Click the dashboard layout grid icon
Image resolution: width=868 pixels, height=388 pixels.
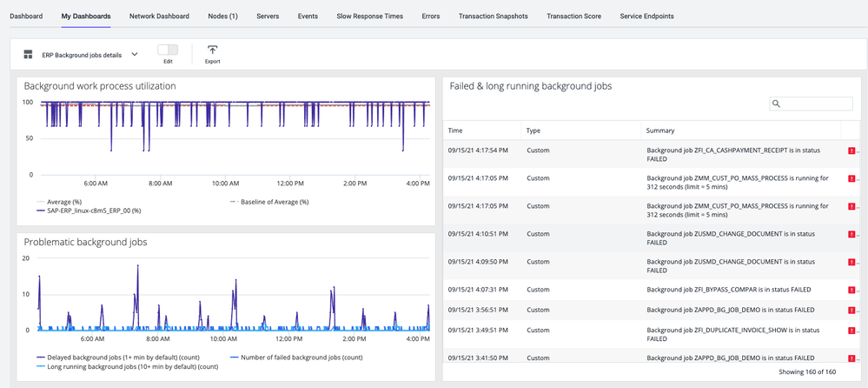tap(28, 54)
